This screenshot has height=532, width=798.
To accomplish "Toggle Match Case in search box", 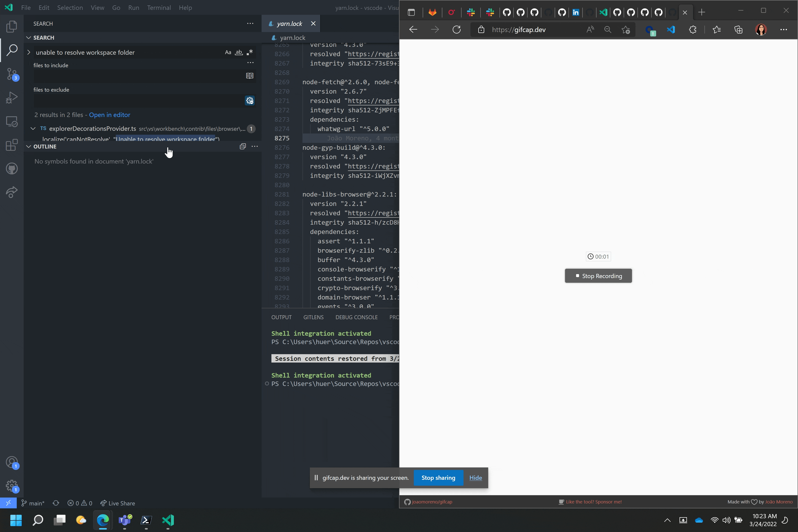I will 228,52.
